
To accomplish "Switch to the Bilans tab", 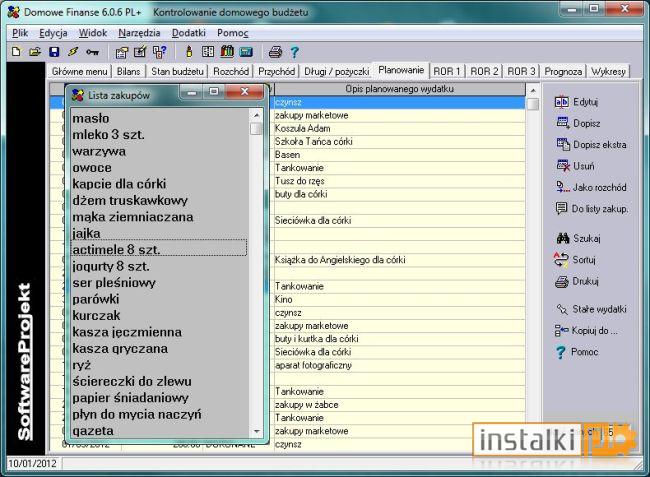I will click(x=129, y=71).
